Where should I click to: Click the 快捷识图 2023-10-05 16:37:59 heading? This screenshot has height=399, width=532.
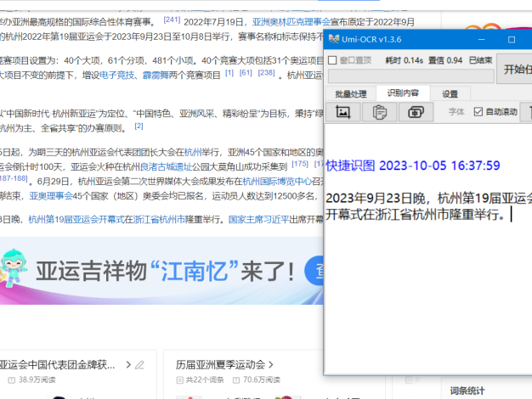click(412, 166)
